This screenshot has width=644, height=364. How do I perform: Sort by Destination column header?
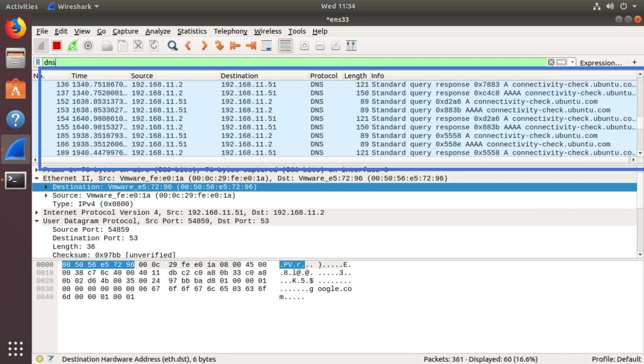[x=264, y=76]
